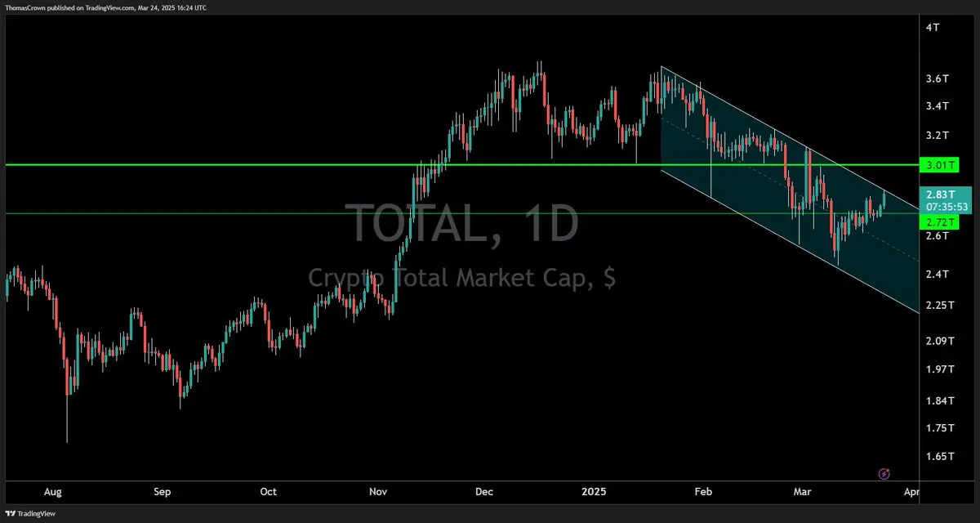
Task: Click the 1.84T price axis label
Action: tap(939, 400)
